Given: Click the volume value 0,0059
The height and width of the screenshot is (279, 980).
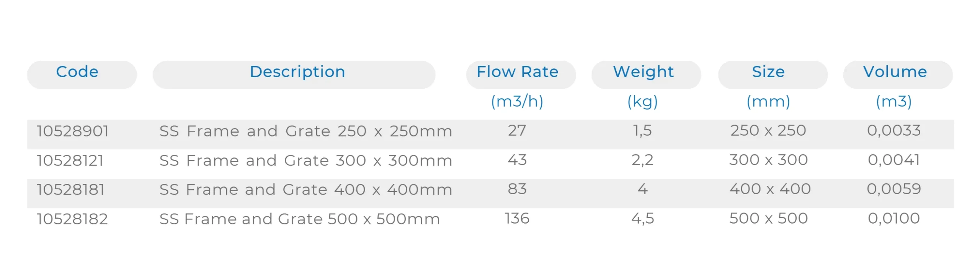Looking at the screenshot, I should pyautogui.click(x=893, y=189).
